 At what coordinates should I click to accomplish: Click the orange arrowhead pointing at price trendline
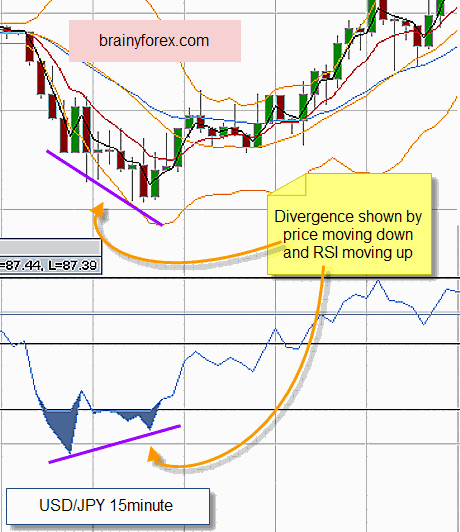98,209
